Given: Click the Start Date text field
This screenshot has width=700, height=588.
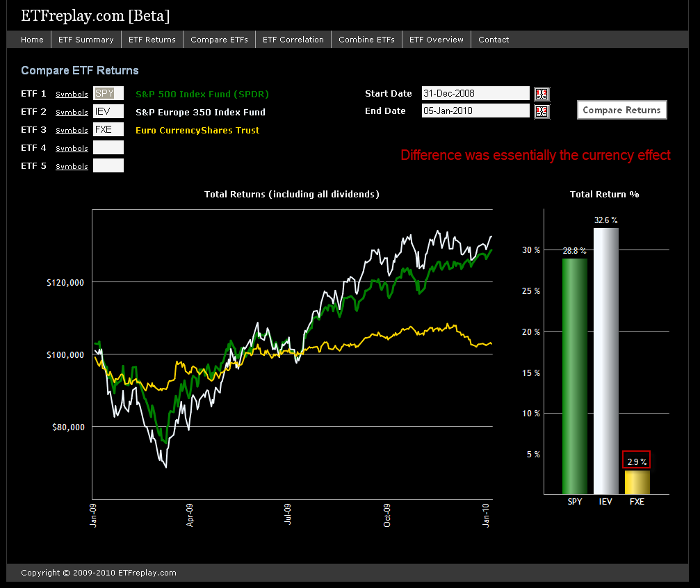Looking at the screenshot, I should tap(475, 93).
